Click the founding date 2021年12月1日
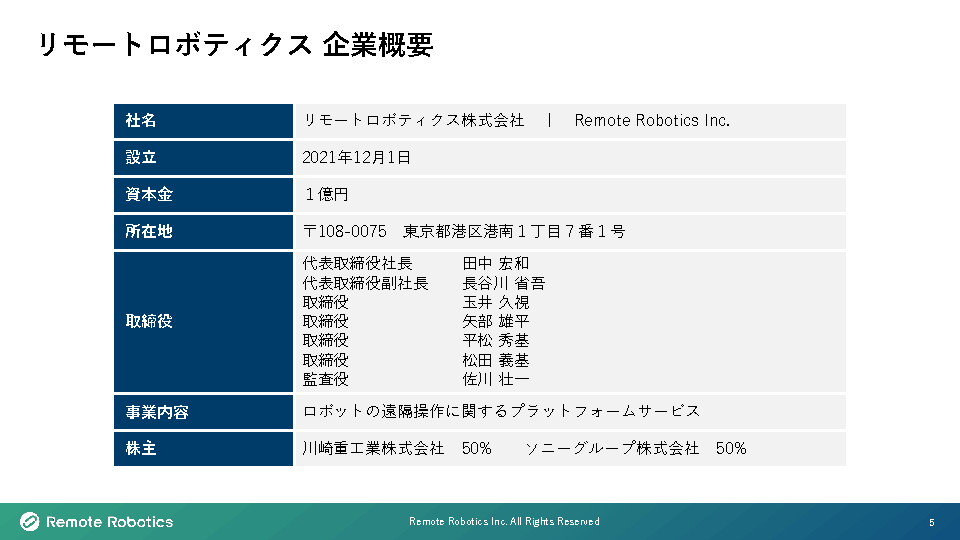Viewport: 960px width, 540px height. coord(357,158)
